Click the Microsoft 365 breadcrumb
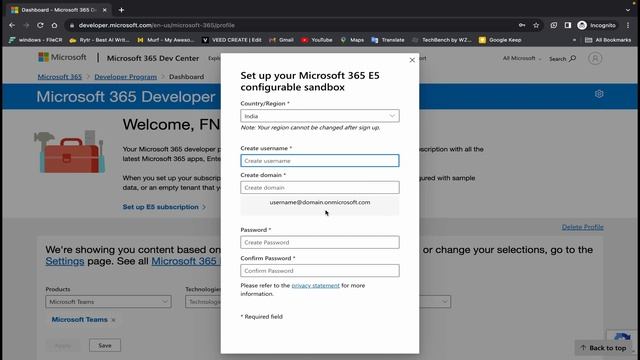 [x=60, y=77]
